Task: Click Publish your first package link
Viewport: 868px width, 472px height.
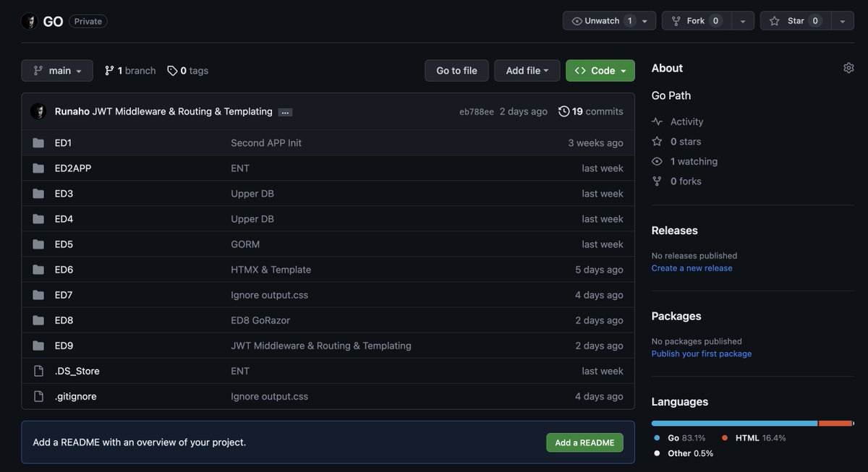Action: pos(702,354)
